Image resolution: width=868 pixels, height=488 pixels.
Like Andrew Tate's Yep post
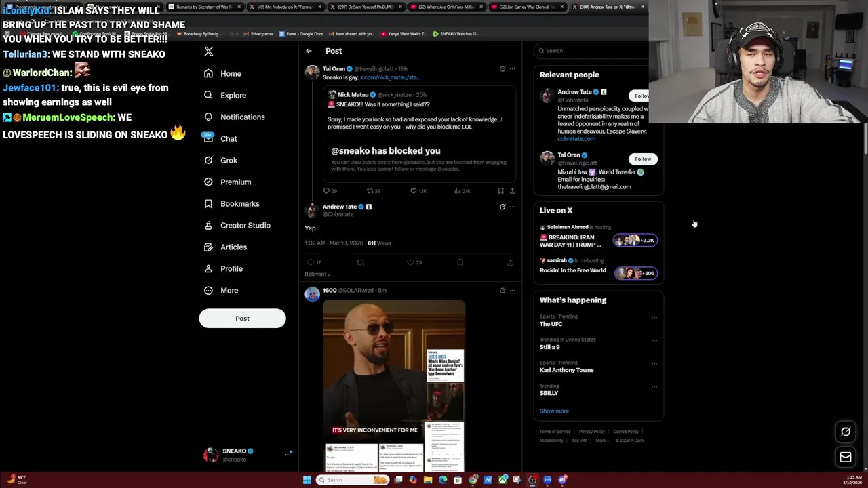414,262
